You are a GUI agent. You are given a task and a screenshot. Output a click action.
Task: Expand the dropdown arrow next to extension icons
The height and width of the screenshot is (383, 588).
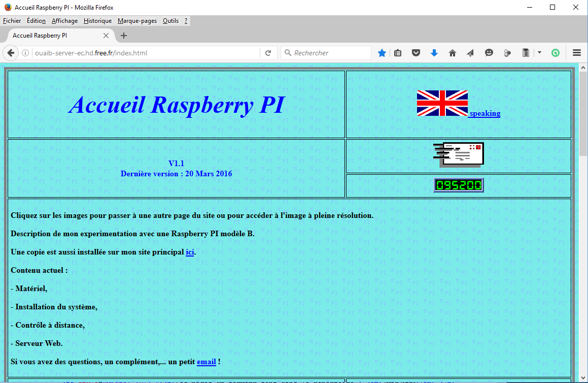coord(539,52)
